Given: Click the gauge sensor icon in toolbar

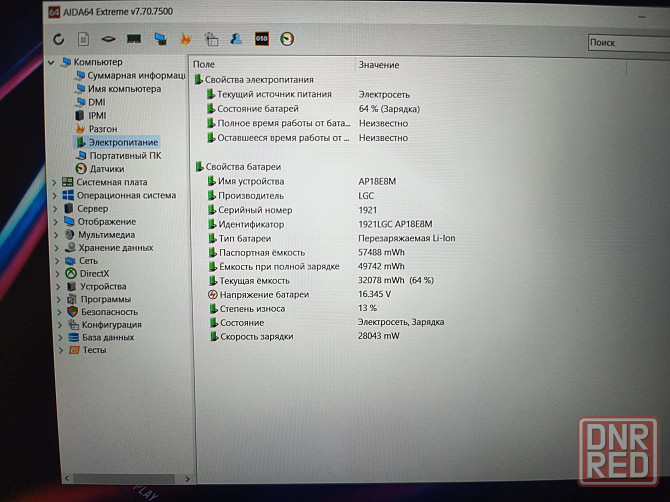Looking at the screenshot, I should coord(288,39).
